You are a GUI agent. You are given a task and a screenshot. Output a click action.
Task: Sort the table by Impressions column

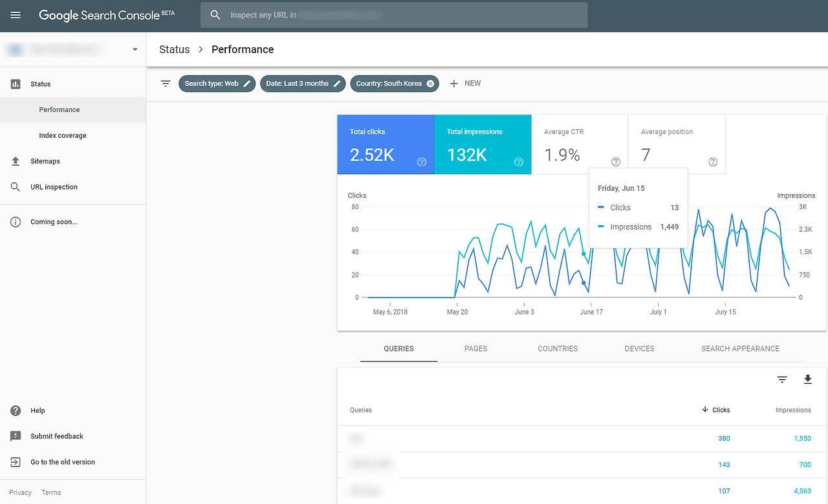click(x=793, y=410)
